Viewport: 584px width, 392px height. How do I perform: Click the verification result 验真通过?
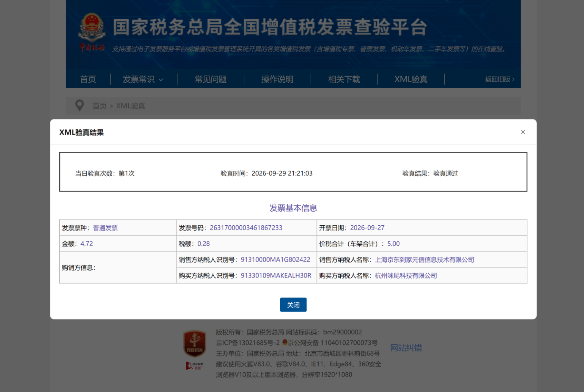click(x=446, y=173)
